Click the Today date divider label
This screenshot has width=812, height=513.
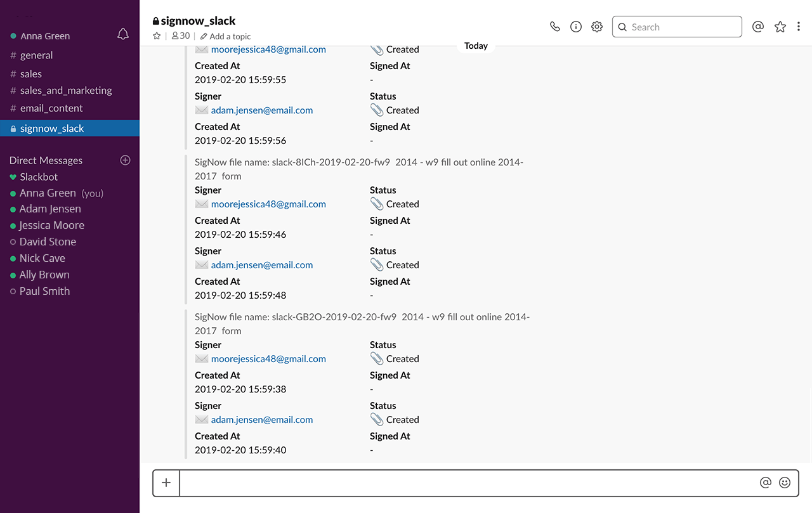click(476, 46)
